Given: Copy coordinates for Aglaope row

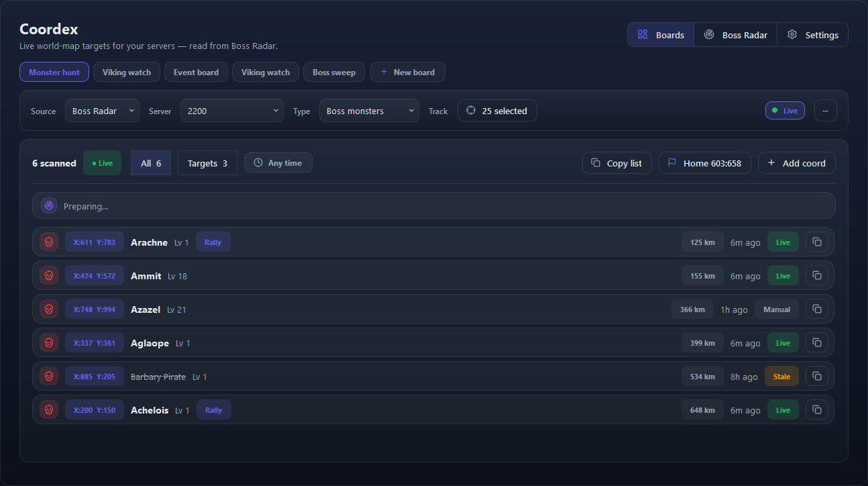Looking at the screenshot, I should (x=816, y=343).
